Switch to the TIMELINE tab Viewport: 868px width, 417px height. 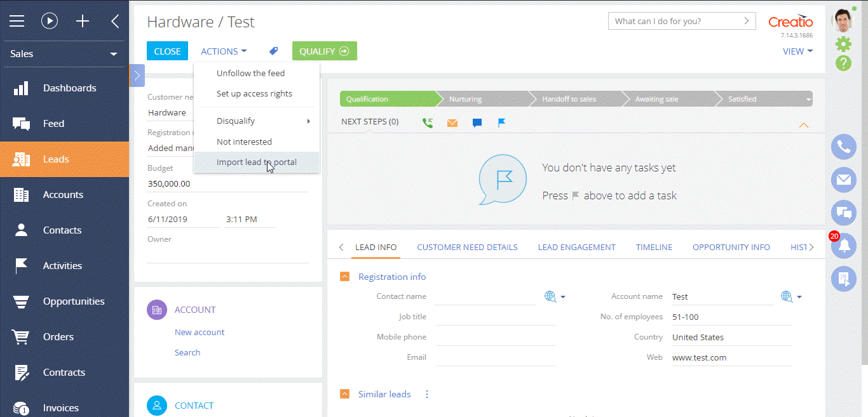[654, 247]
